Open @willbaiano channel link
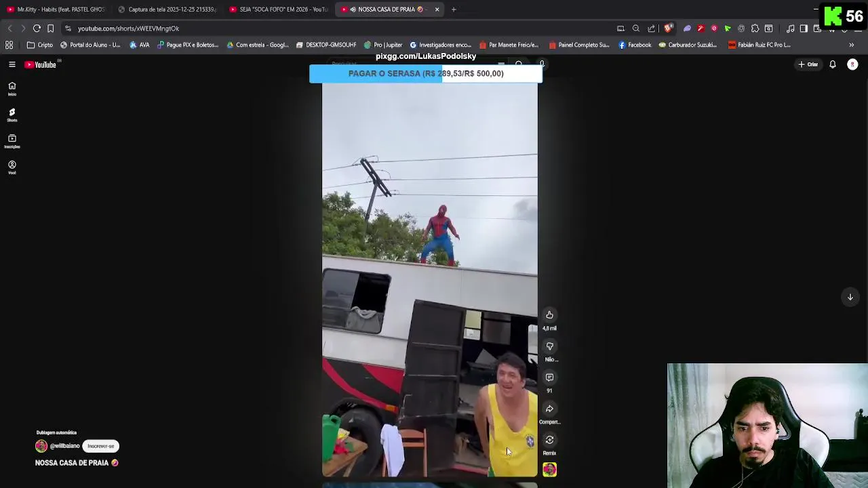 (64, 446)
